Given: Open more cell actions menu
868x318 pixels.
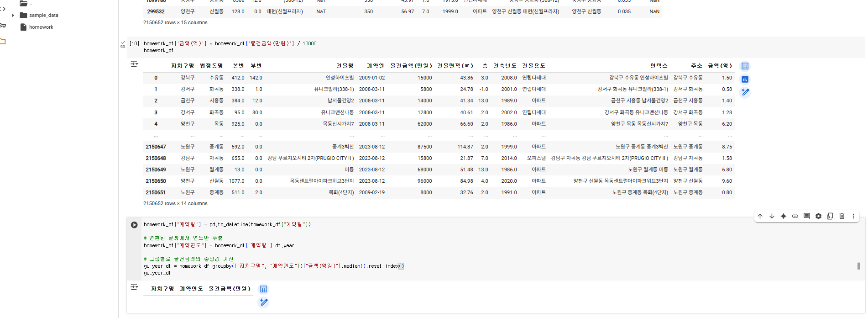Looking at the screenshot, I should click(x=853, y=216).
